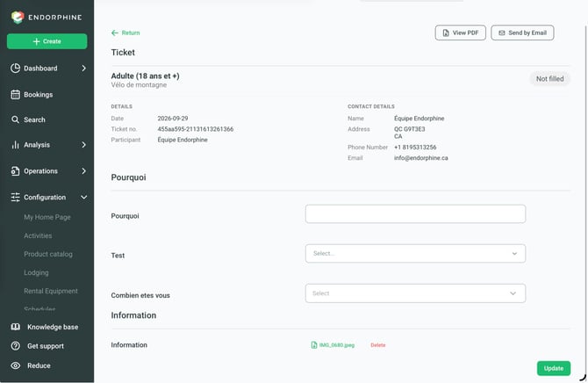Click the Analysis bar chart icon
588x383 pixels.
click(x=16, y=145)
